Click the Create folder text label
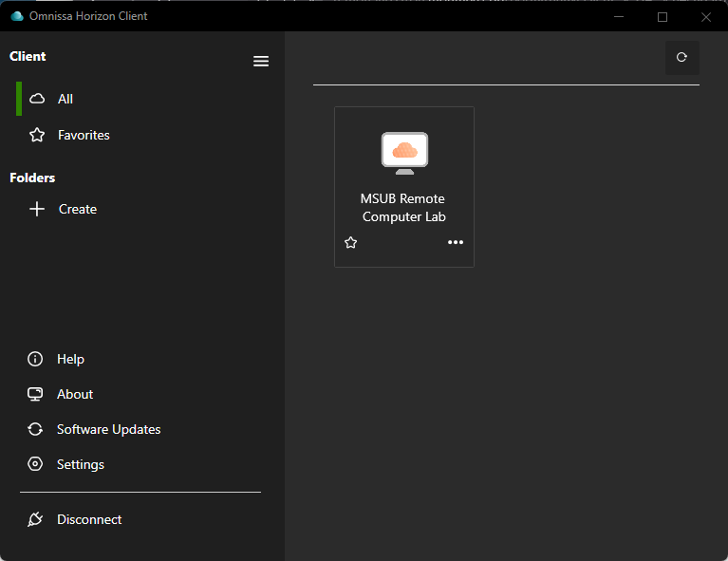 pyautogui.click(x=78, y=209)
